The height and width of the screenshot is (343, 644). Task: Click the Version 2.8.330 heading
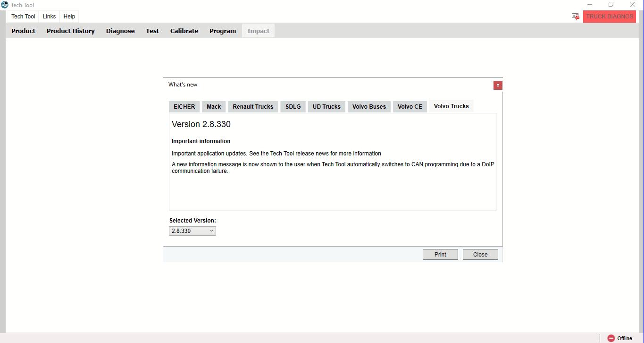[201, 124]
